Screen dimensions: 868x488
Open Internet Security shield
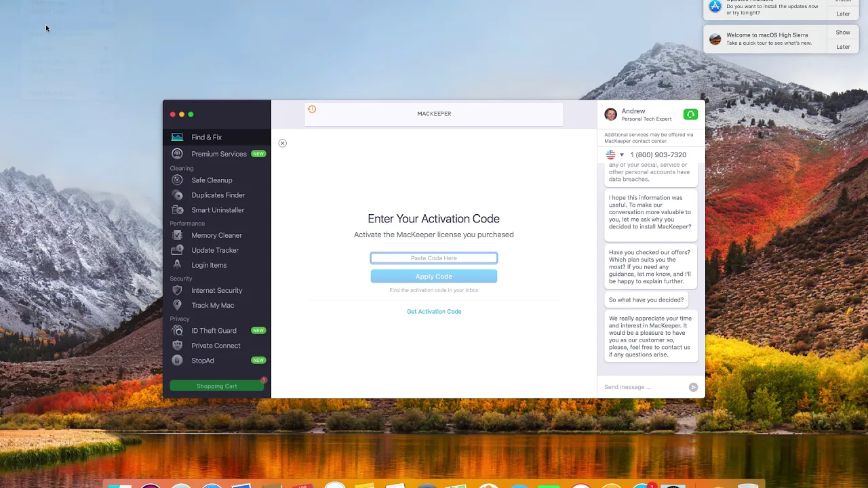177,290
